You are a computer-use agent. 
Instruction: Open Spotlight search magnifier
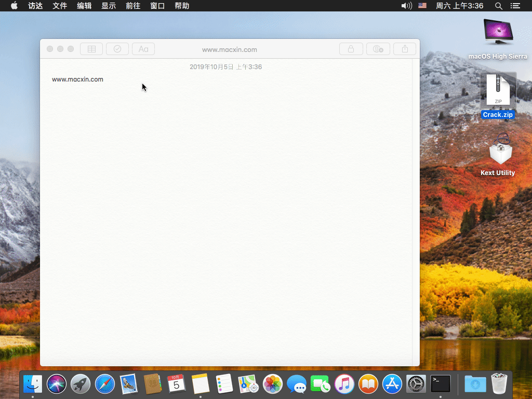(x=498, y=6)
